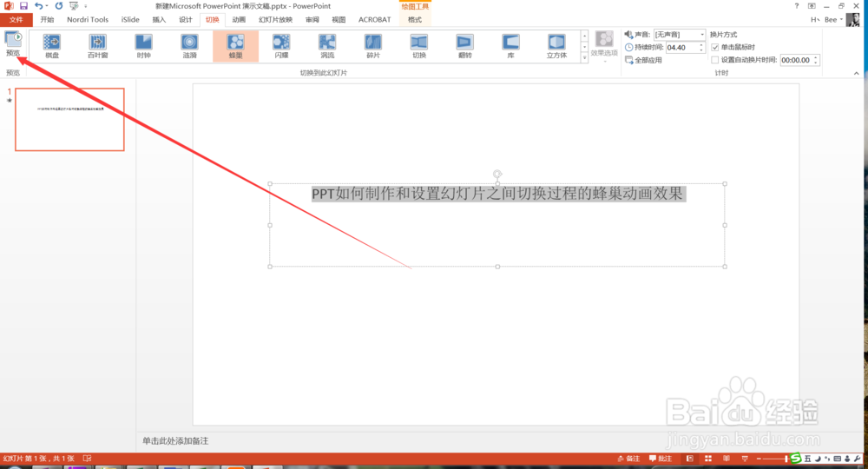Select the Shred (碎片) transition
The height and width of the screenshot is (469, 868).
(373, 46)
